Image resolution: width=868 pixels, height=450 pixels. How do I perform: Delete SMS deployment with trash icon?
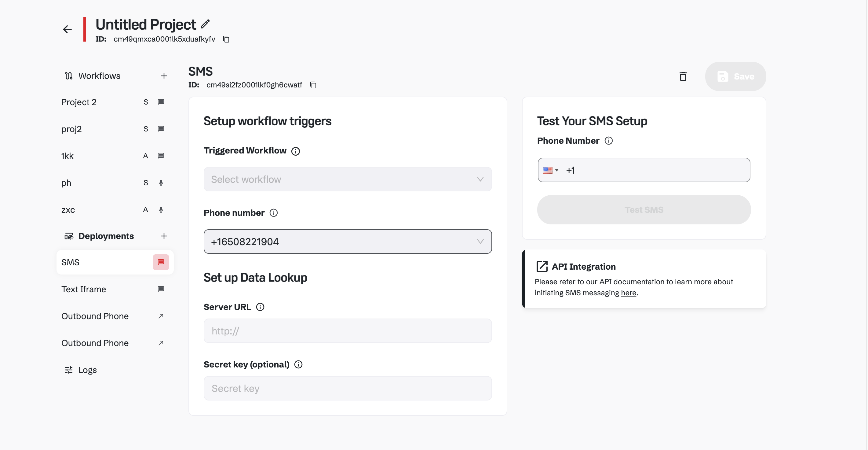(683, 76)
